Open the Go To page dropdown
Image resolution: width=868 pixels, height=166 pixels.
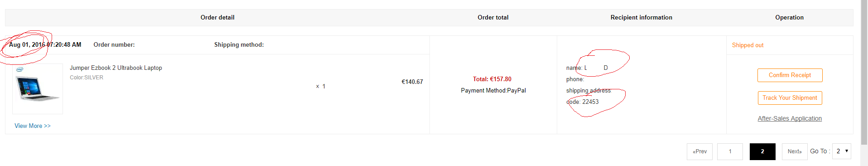842,151
